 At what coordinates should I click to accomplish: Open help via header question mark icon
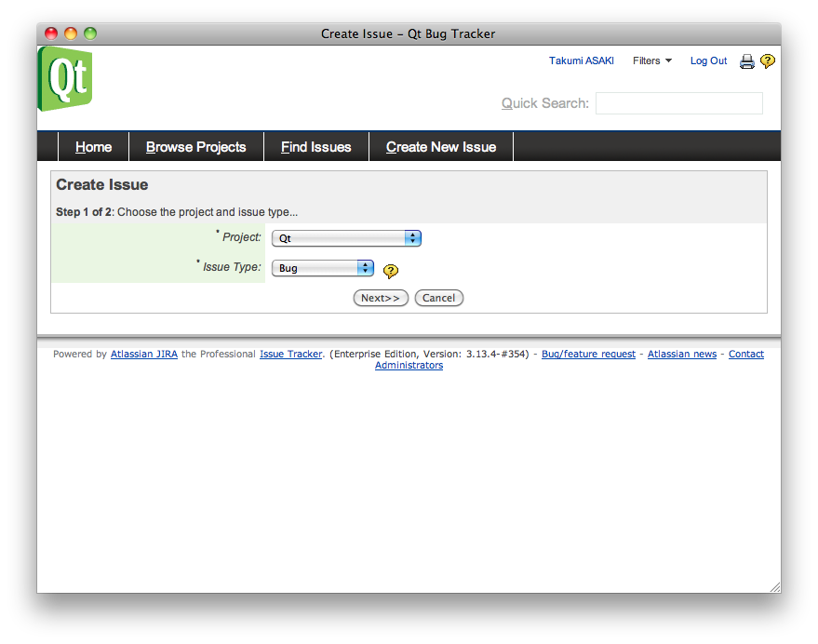point(767,61)
